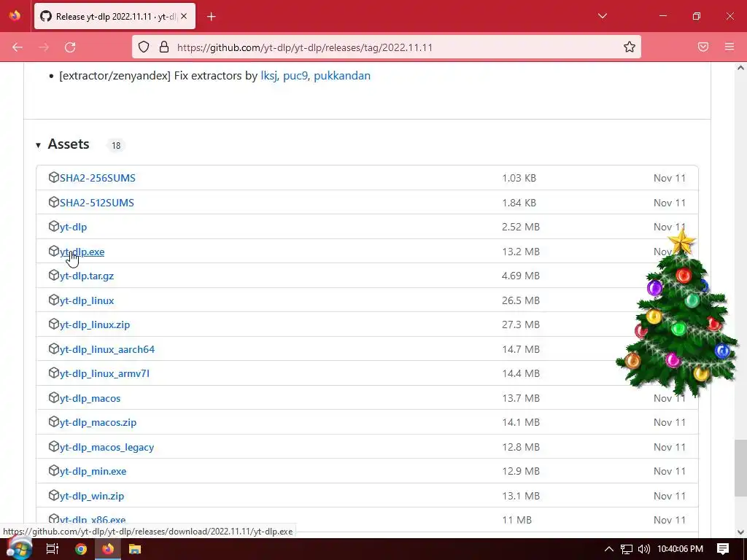Click the 13.2 MB file size text
The width and height of the screenshot is (747, 560).
point(521,252)
